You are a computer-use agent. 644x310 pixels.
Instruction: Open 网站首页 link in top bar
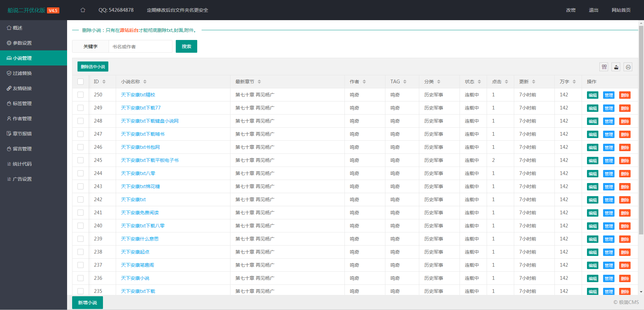point(621,10)
